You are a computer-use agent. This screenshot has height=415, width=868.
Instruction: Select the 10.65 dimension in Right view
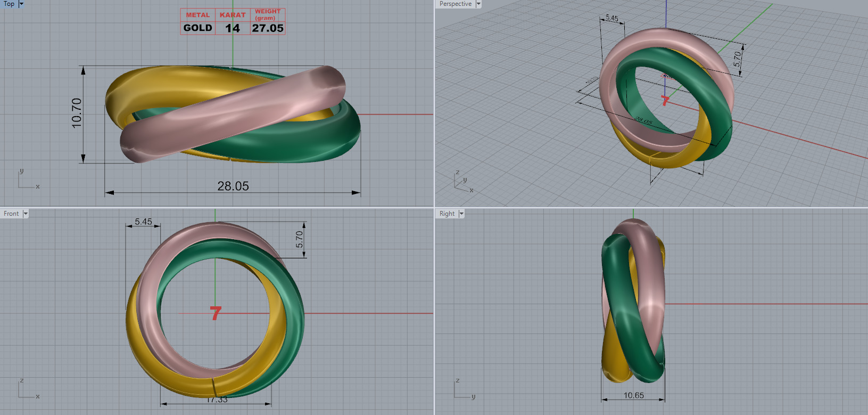click(x=634, y=395)
